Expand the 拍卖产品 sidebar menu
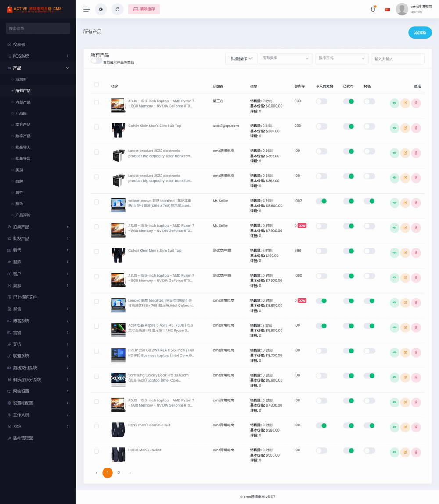The image size is (439, 504). pyautogui.click(x=38, y=227)
